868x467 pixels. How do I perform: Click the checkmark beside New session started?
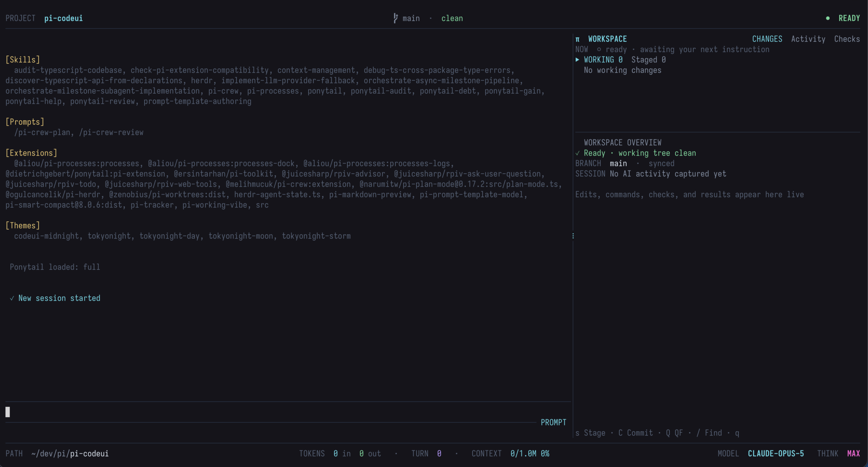click(x=12, y=298)
